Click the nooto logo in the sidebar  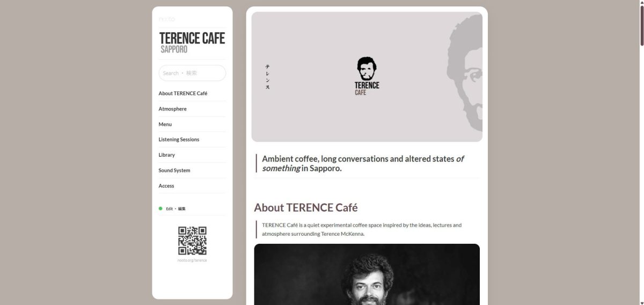(x=167, y=19)
